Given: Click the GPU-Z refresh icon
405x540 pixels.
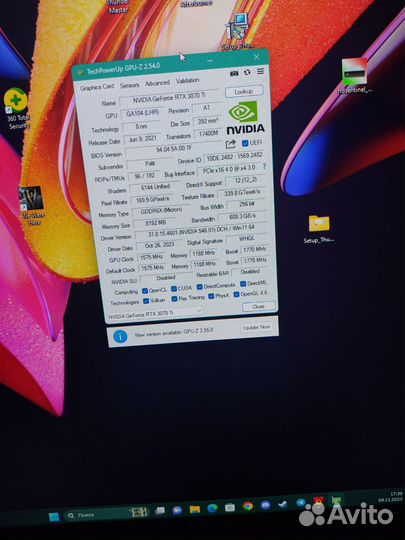Looking at the screenshot, I should click(x=247, y=72).
